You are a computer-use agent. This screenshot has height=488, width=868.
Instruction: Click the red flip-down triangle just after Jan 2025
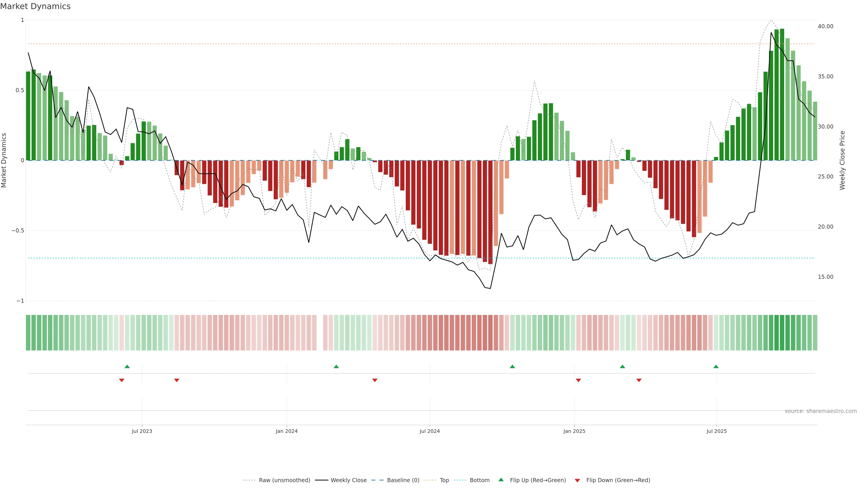pyautogui.click(x=578, y=380)
